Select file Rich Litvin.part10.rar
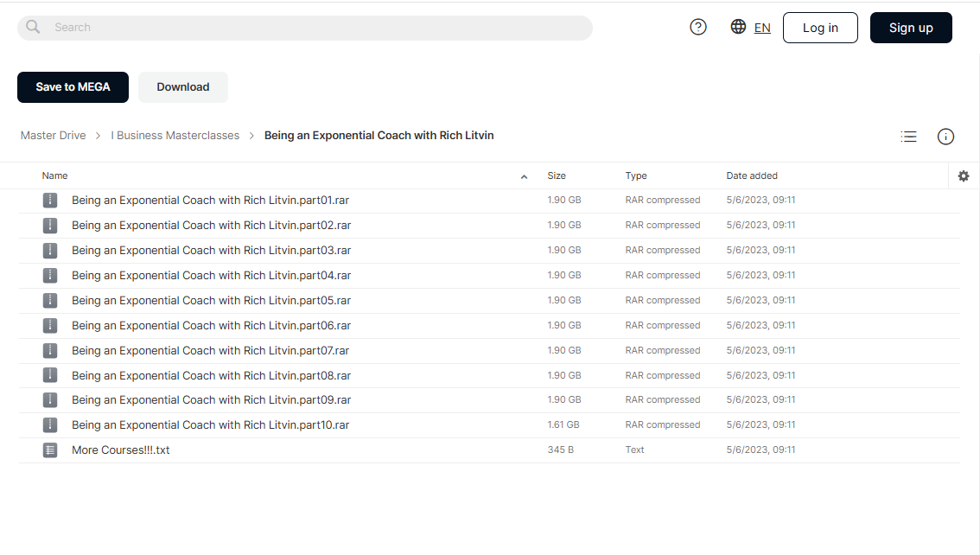 (210, 424)
